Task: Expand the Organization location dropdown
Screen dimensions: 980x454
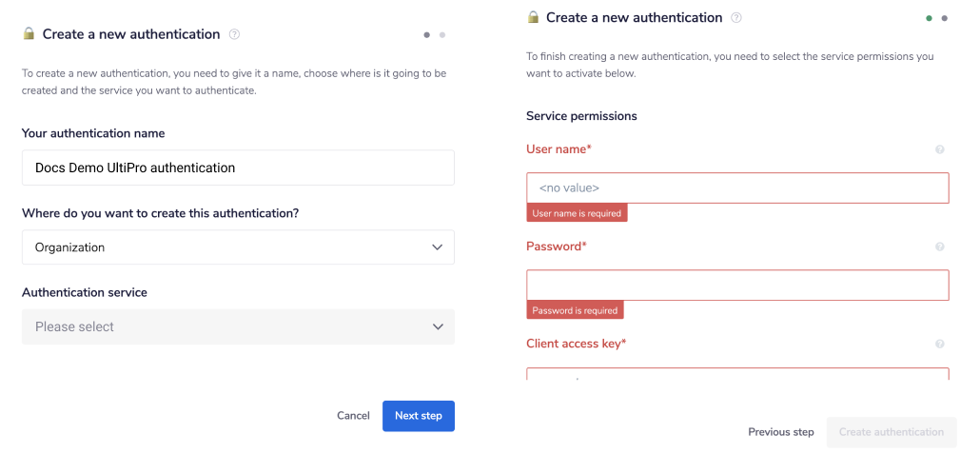Action: click(x=238, y=247)
